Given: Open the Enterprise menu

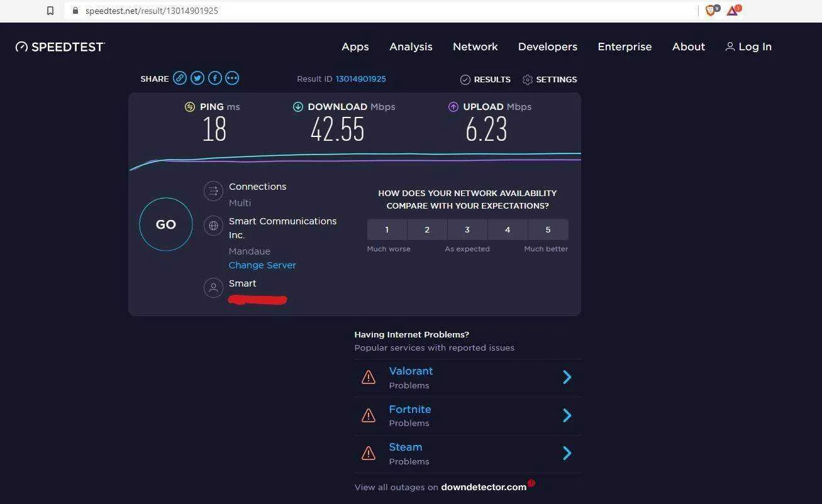Looking at the screenshot, I should pyautogui.click(x=625, y=47).
